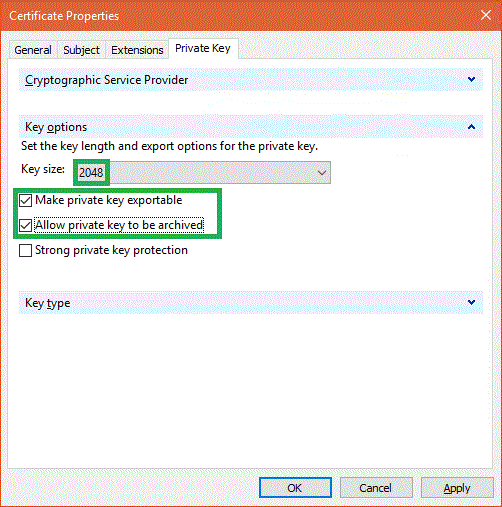
Task: Switch to the General tab
Action: [33, 50]
